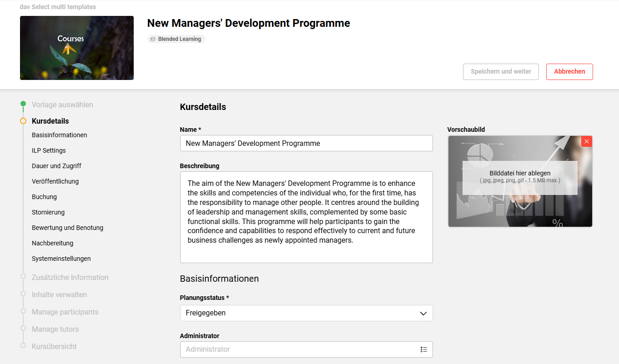Go to the Buchung section

pos(44,197)
